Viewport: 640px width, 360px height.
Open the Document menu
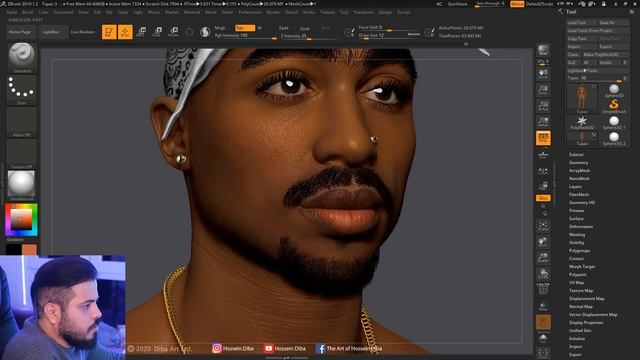click(64, 12)
